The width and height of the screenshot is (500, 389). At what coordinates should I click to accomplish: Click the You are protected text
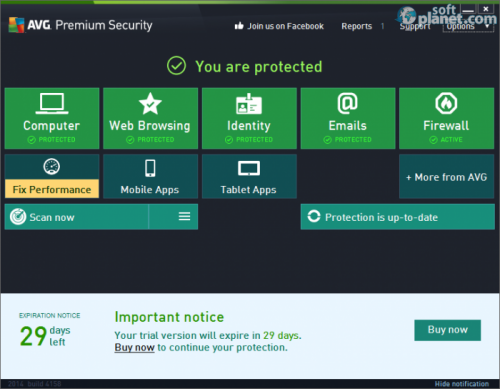tap(259, 66)
